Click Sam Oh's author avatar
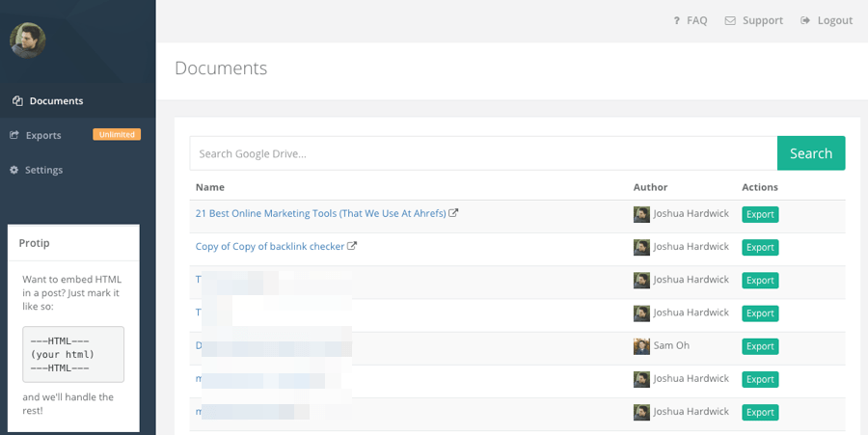Image resolution: width=868 pixels, height=435 pixels. point(641,345)
